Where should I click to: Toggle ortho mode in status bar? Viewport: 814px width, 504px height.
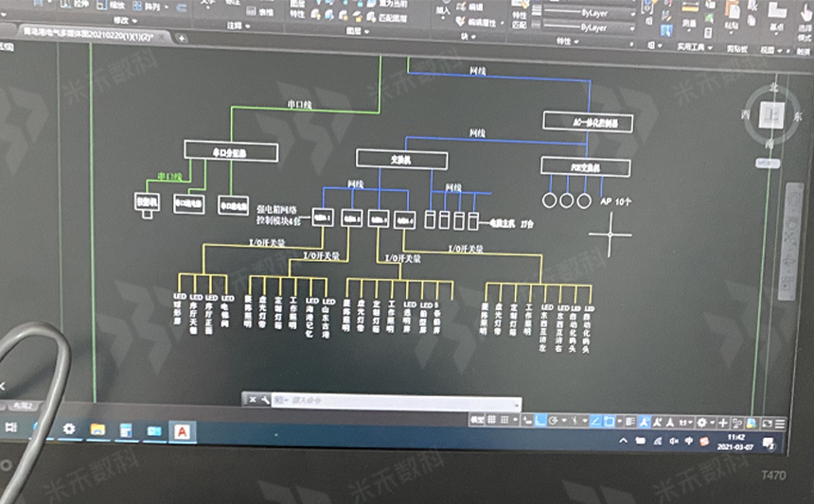pos(542,421)
